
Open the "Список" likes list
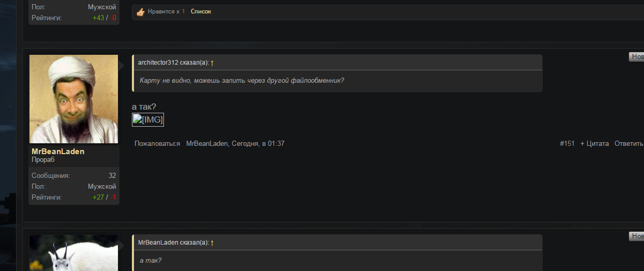point(201,11)
